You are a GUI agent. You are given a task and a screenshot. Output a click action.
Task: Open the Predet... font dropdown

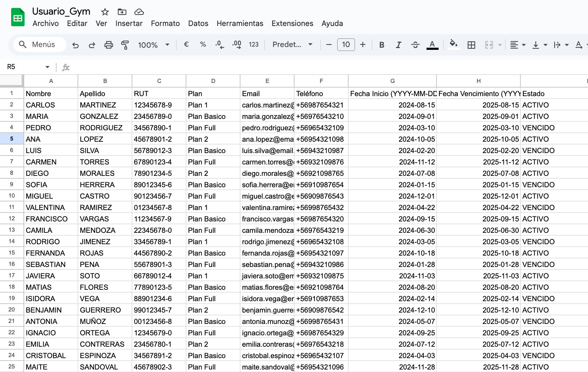(x=292, y=44)
